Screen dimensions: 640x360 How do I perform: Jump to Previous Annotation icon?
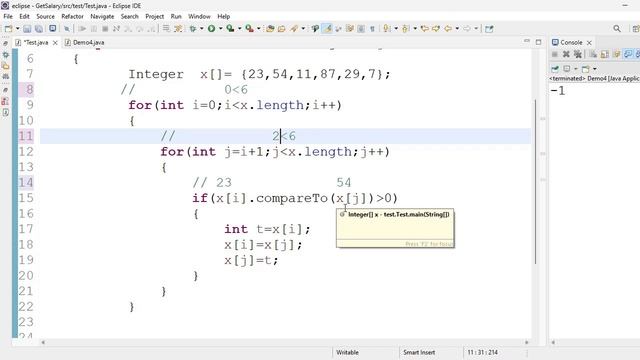tap(405, 29)
